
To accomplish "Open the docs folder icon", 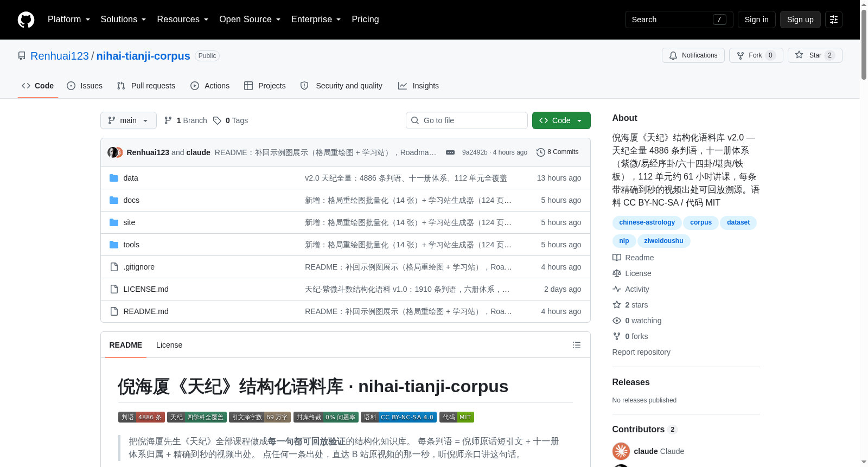I will pyautogui.click(x=114, y=200).
